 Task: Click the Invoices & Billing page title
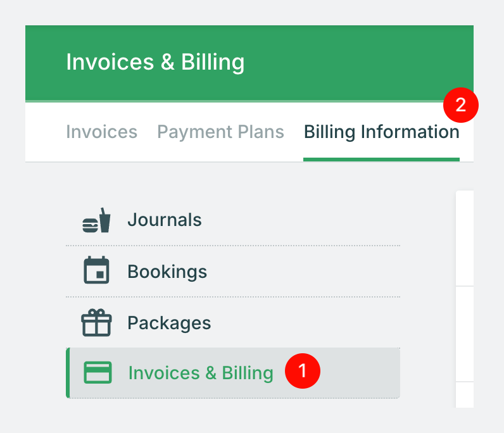[x=155, y=62]
